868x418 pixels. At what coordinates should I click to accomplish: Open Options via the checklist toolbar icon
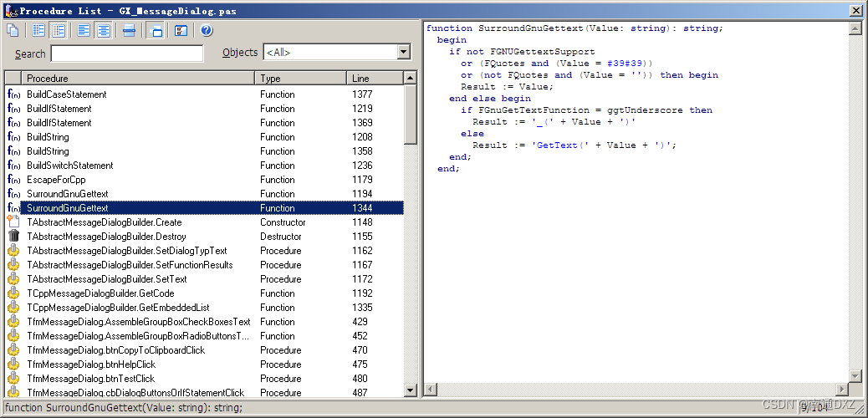click(181, 30)
